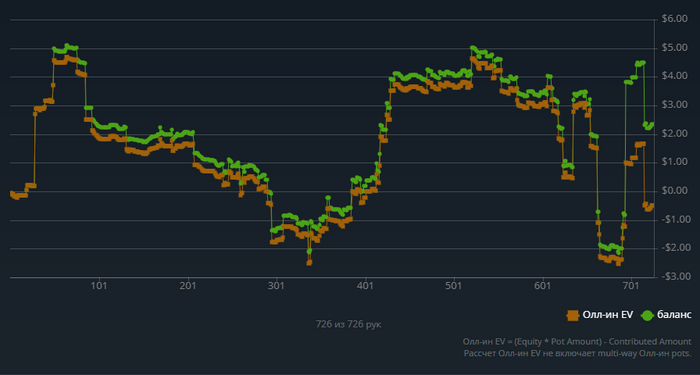Click the 201 x-axis tick label
This screenshot has width=700, height=375.
point(188,286)
